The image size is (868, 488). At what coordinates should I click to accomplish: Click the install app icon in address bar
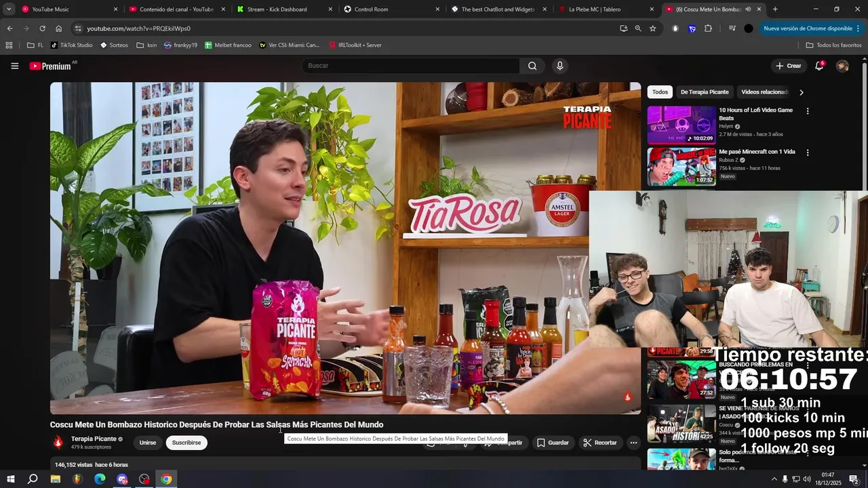[x=623, y=28]
